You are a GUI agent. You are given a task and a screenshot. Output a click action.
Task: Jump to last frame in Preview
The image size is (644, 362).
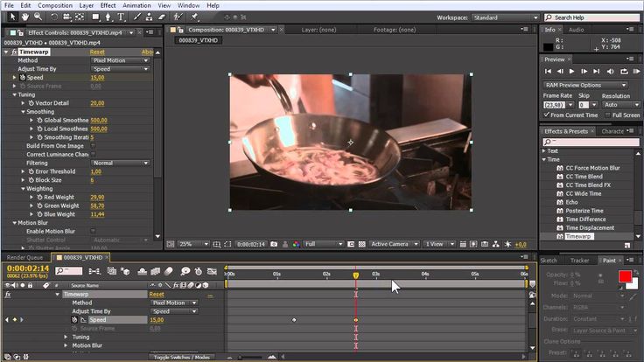coord(597,72)
